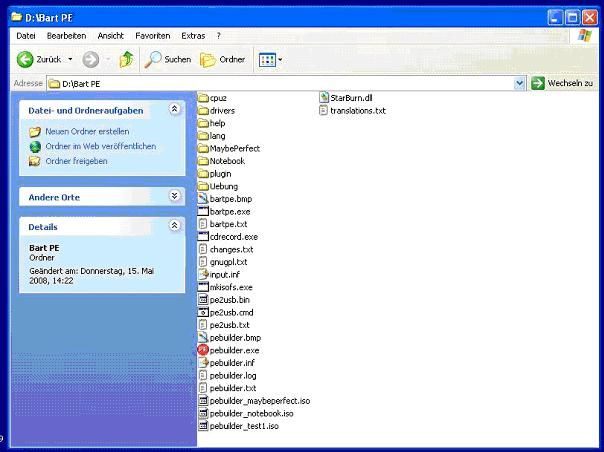Click the title bar folder icon
604x452 pixels.
[x=17, y=17]
